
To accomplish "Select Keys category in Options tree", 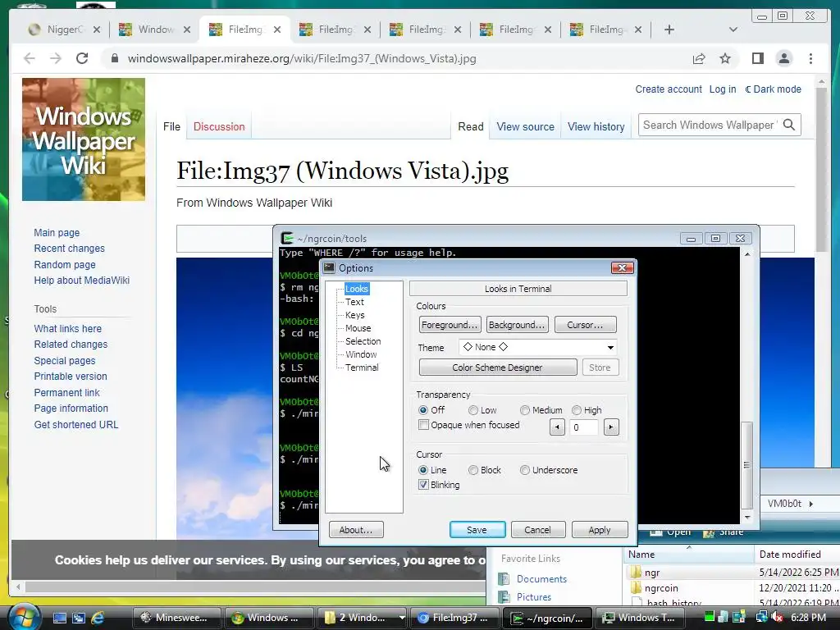I will tap(354, 315).
